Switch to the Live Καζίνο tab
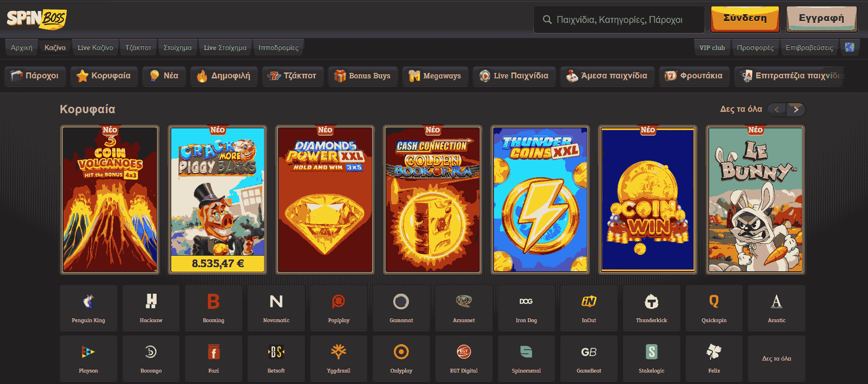Screen dimensions: 868x384 [x=95, y=48]
